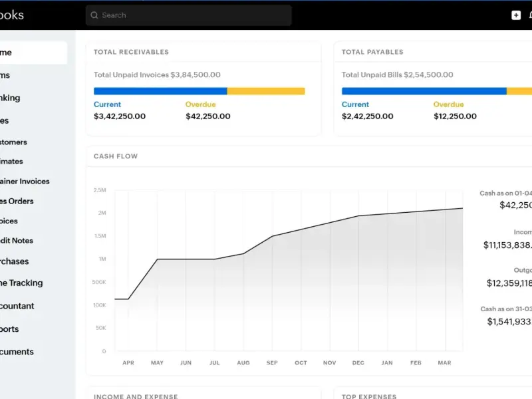532x399 pixels.
Task: Click the Overdue link under Total Receivables
Action: (x=200, y=104)
